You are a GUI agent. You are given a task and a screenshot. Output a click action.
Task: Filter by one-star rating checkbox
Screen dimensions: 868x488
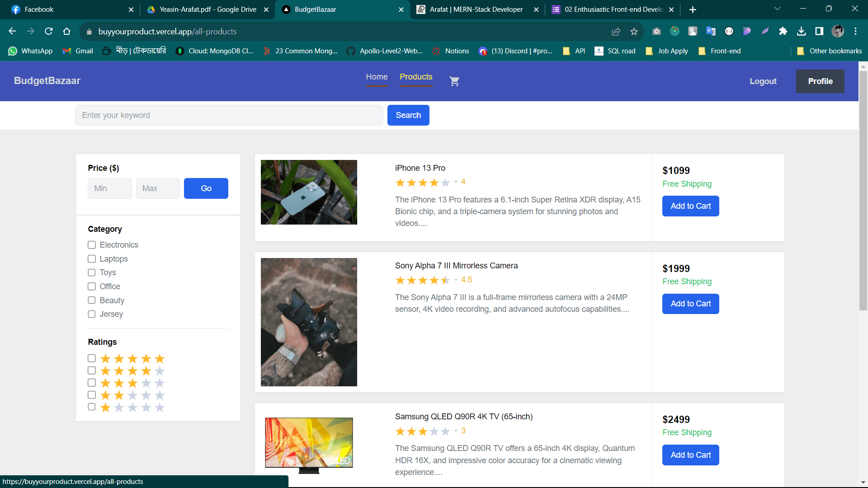(x=92, y=407)
